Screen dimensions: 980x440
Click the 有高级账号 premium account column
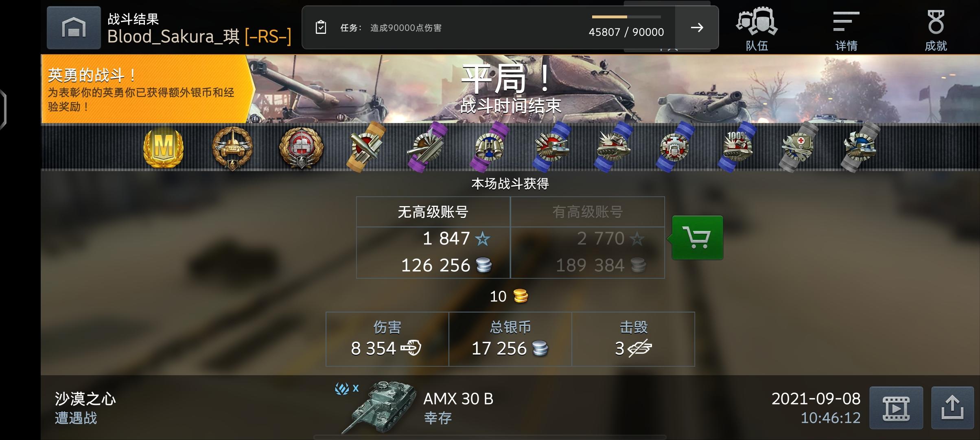click(x=587, y=238)
